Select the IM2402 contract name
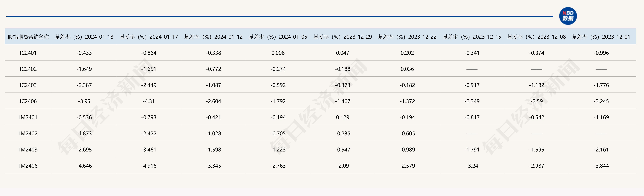Viewport: 644px width, 196px height. [28, 133]
